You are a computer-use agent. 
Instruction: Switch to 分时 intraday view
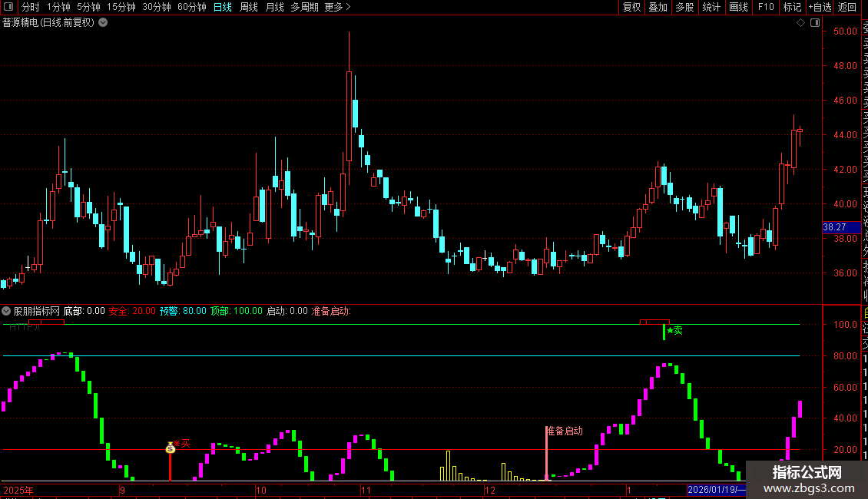coord(31,7)
